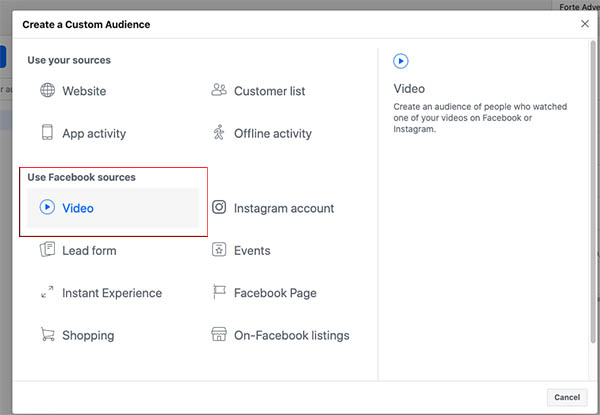600x415 pixels.
Task: Click the 'Use your sources' heading
Action: point(69,60)
